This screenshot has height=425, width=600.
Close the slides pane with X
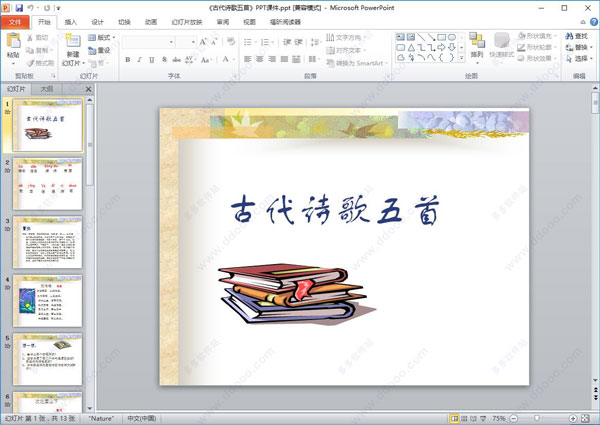click(88, 89)
